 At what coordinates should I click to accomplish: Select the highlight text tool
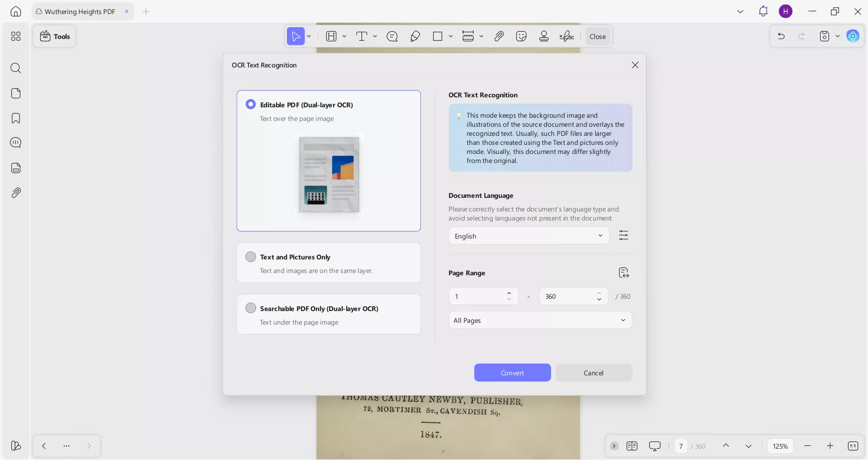click(x=331, y=36)
